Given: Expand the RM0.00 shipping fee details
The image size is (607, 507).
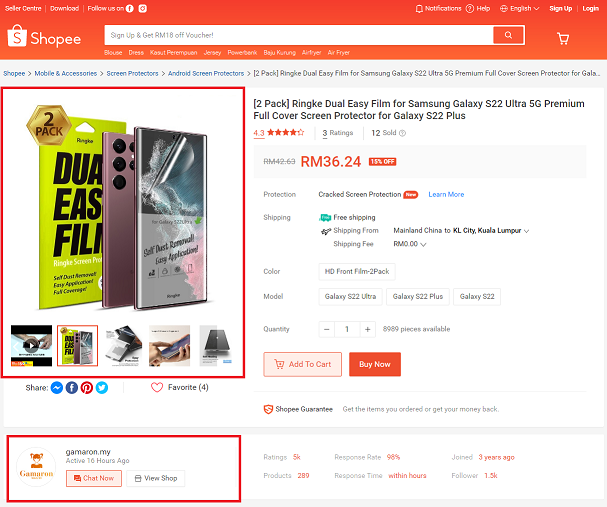Looking at the screenshot, I should point(410,244).
